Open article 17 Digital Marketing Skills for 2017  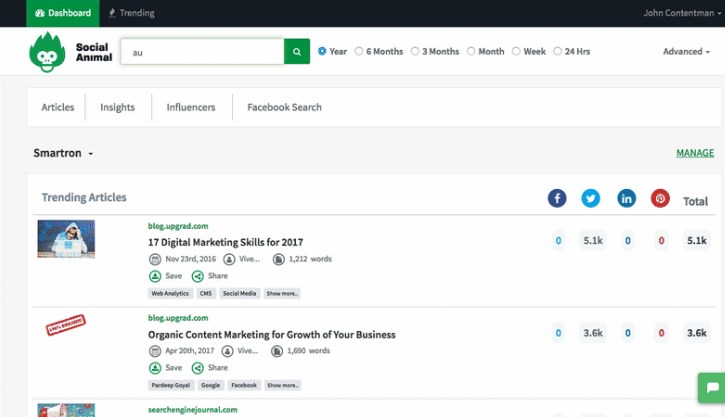point(226,242)
